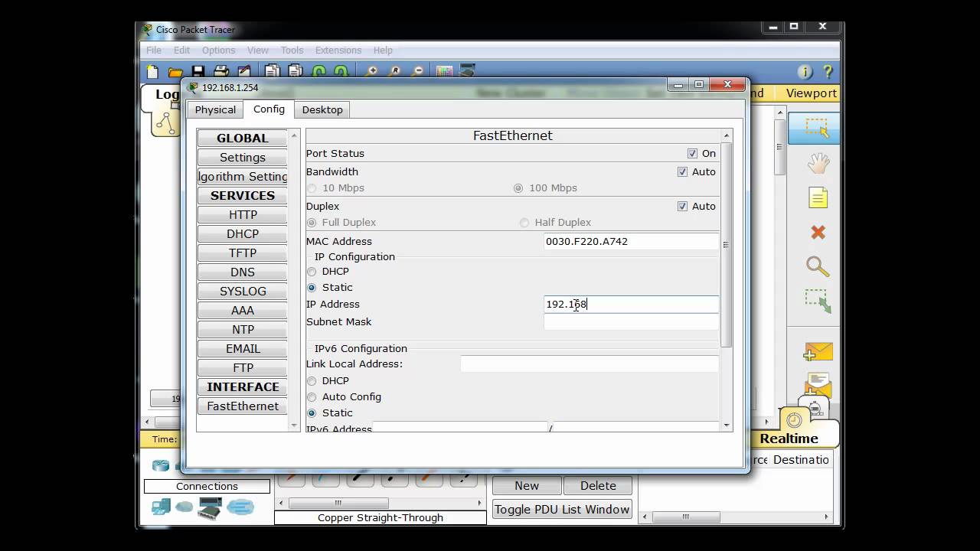Choose the red X Delete tool
This screenshot has width=980, height=551.
point(818,232)
